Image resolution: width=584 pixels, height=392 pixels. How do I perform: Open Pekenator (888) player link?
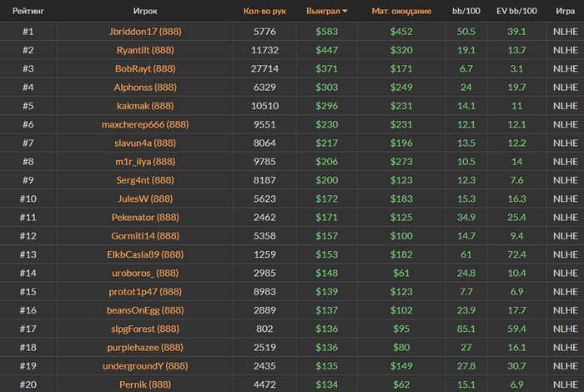[x=145, y=217]
